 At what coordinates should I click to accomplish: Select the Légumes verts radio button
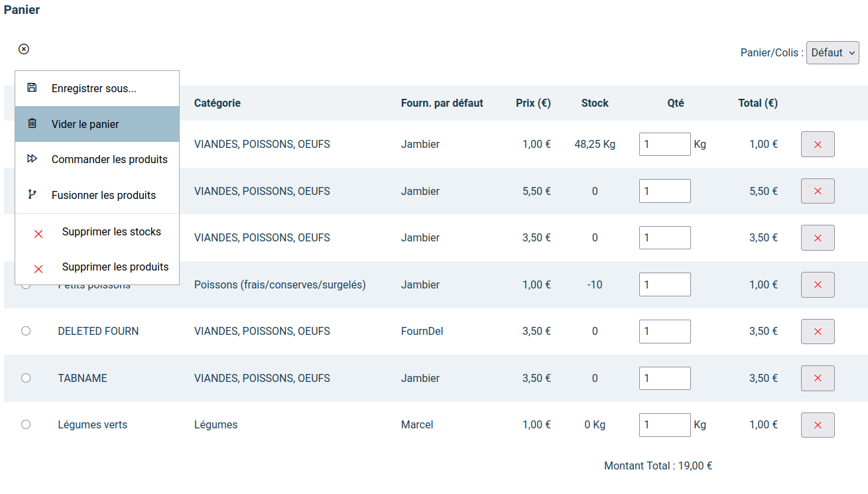(26, 424)
